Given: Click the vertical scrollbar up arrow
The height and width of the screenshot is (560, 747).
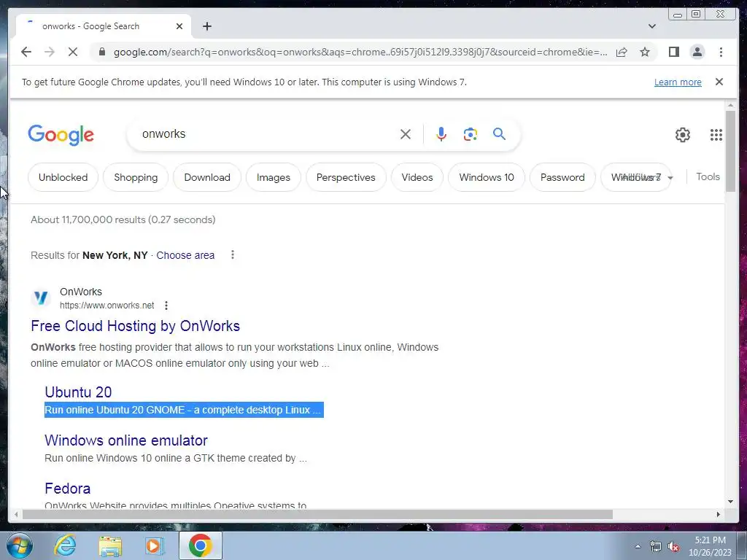Looking at the screenshot, I should click(730, 105).
